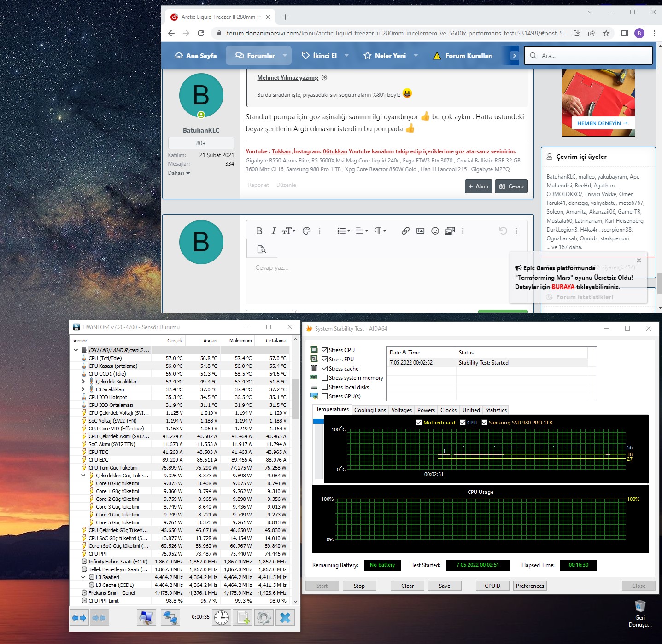Image resolution: width=662 pixels, height=644 pixels.
Task: Click the CPUID button
Action: tap(492, 586)
